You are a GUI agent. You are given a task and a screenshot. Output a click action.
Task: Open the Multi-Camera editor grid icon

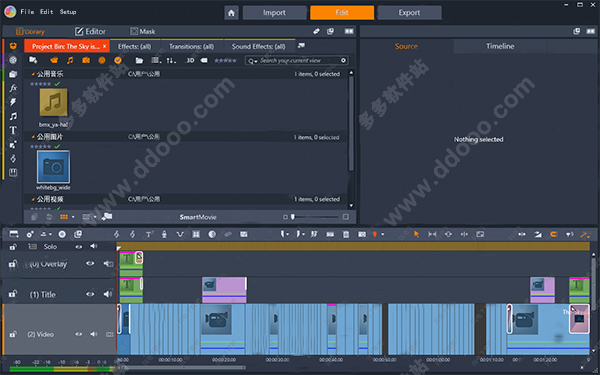tap(196, 234)
